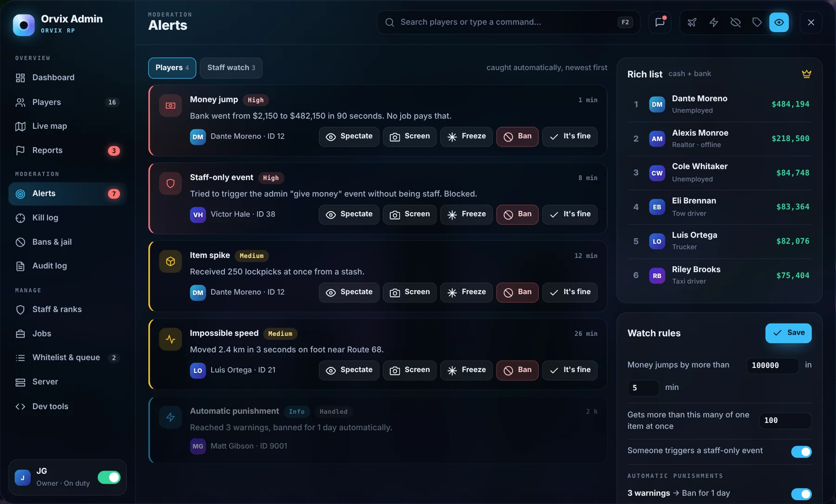Open Dev tools in sidebar
Screen dimensions: 836x504
(x=67, y=406)
